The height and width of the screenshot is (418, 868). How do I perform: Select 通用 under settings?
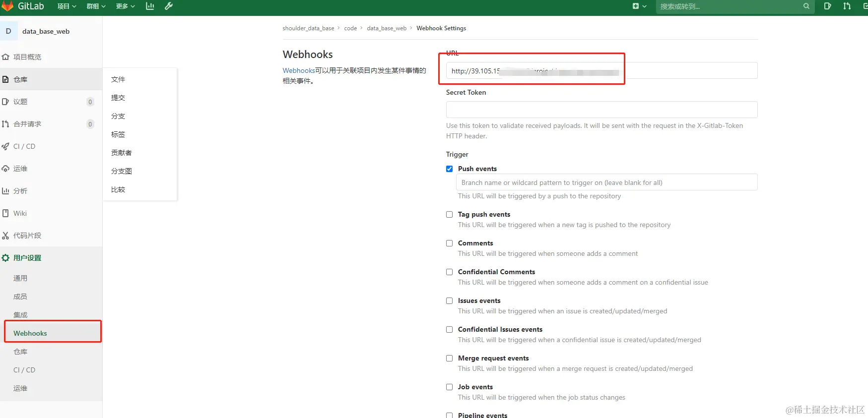tap(20, 278)
